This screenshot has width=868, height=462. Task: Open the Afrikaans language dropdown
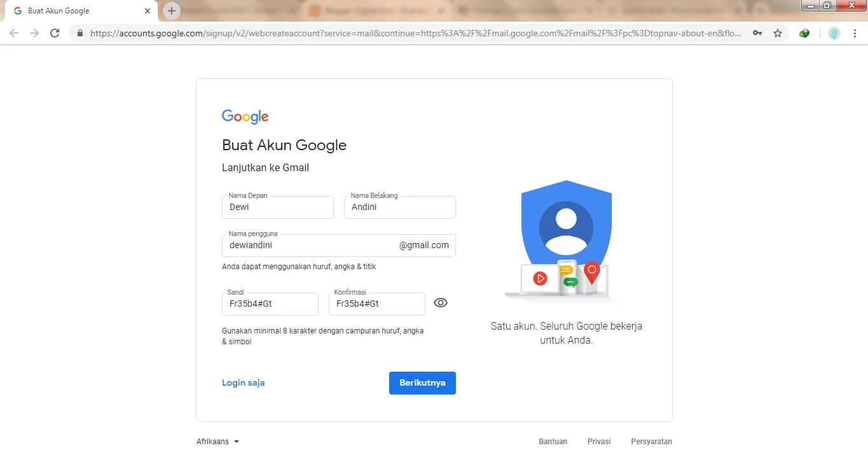click(218, 442)
